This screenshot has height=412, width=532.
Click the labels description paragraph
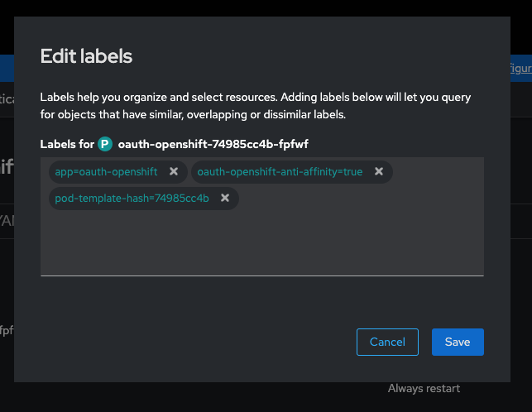coord(256,106)
